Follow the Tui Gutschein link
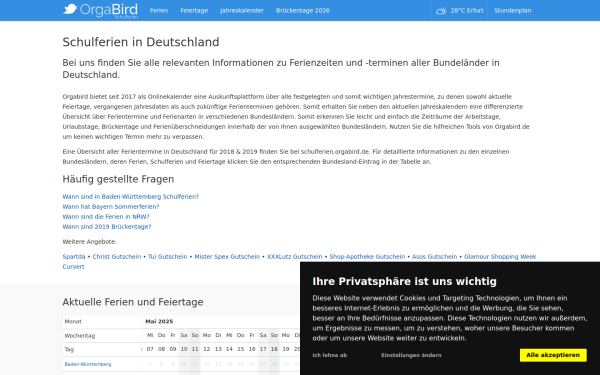 tap(168, 257)
